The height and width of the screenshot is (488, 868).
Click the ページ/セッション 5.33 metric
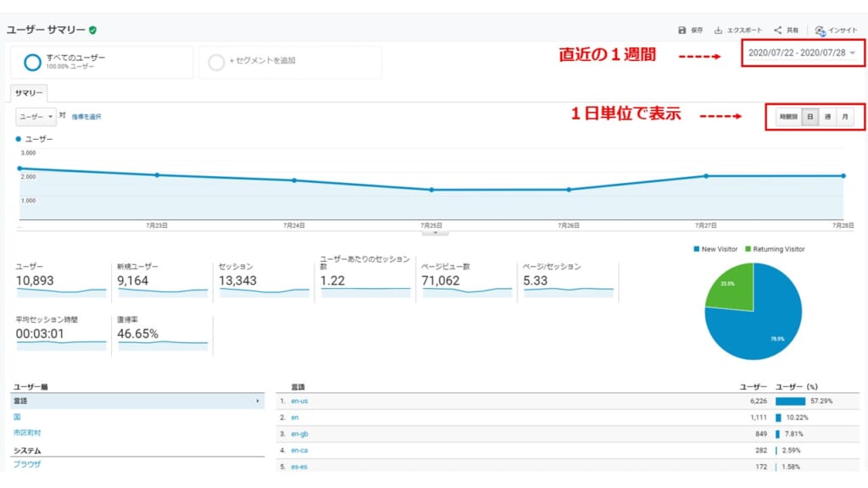tap(569, 280)
